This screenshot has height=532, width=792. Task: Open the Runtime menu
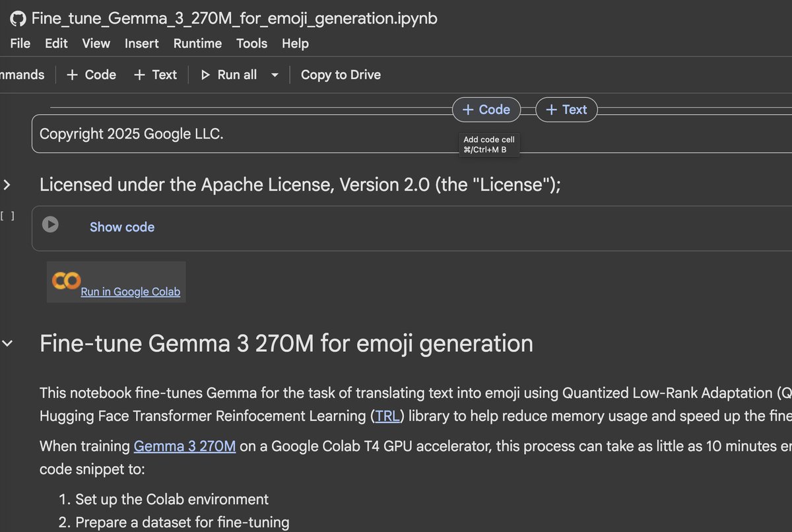pyautogui.click(x=197, y=44)
